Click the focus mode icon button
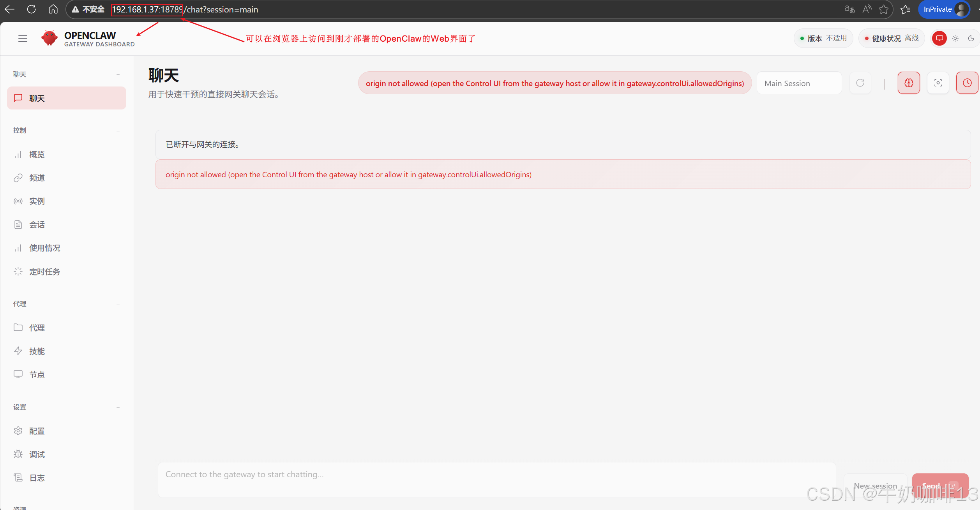The image size is (980, 510). pos(938,83)
